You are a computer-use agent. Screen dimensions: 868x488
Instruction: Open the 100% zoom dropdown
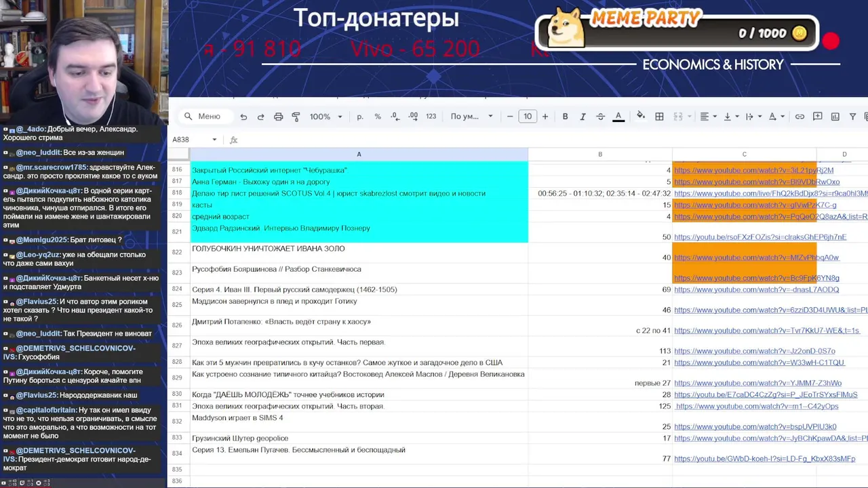(325, 117)
